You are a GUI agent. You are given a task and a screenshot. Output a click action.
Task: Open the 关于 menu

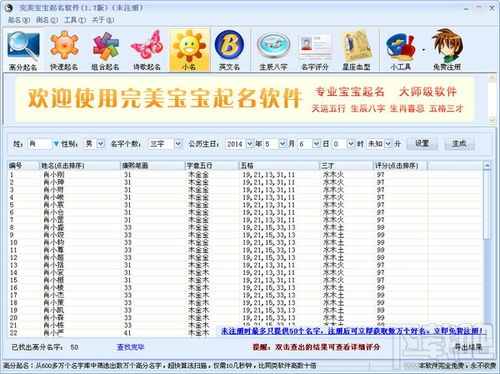tap(103, 20)
